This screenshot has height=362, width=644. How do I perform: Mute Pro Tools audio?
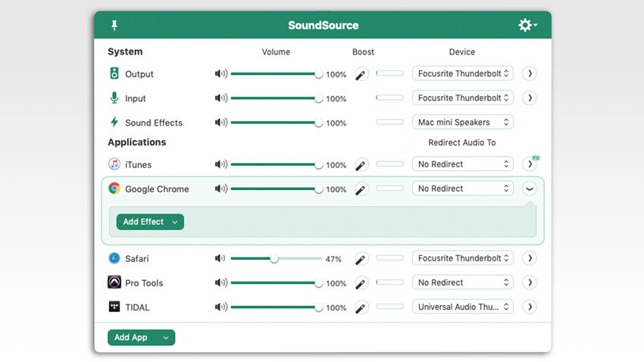[221, 282]
